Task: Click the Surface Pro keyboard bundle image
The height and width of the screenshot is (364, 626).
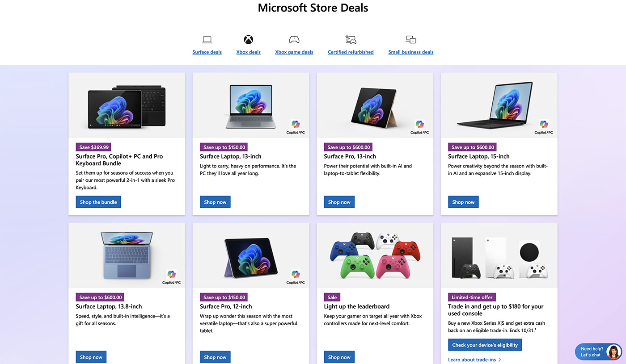Action: [127, 105]
